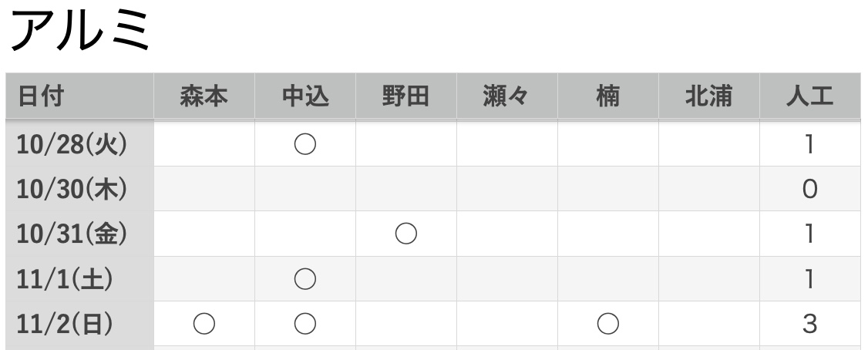
Task: Select the 瀬々 column header
Action: coord(506,96)
